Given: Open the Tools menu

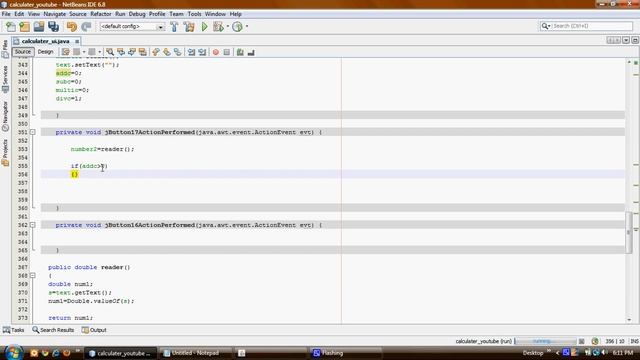Looking at the screenshot, I should coord(194,14).
